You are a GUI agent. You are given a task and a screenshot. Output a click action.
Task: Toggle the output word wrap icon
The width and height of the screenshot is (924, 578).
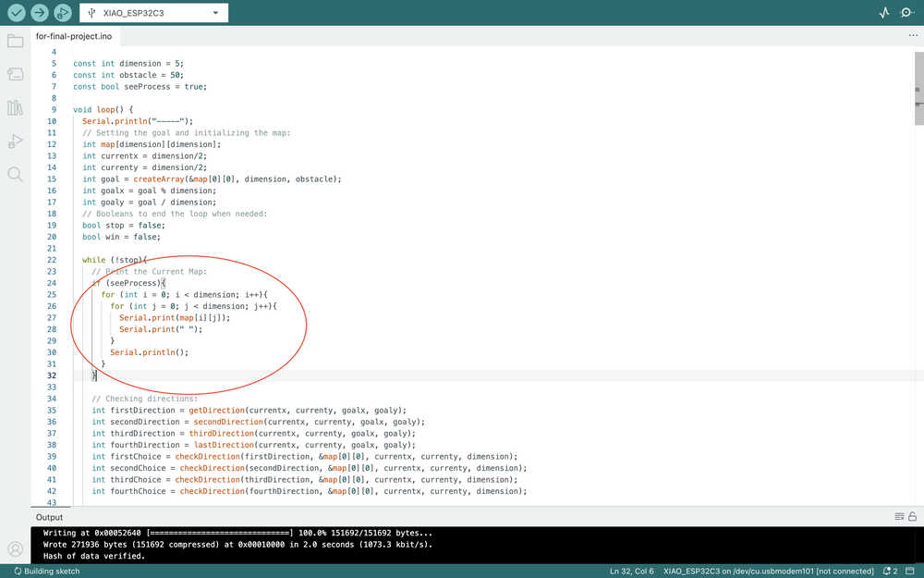899,516
